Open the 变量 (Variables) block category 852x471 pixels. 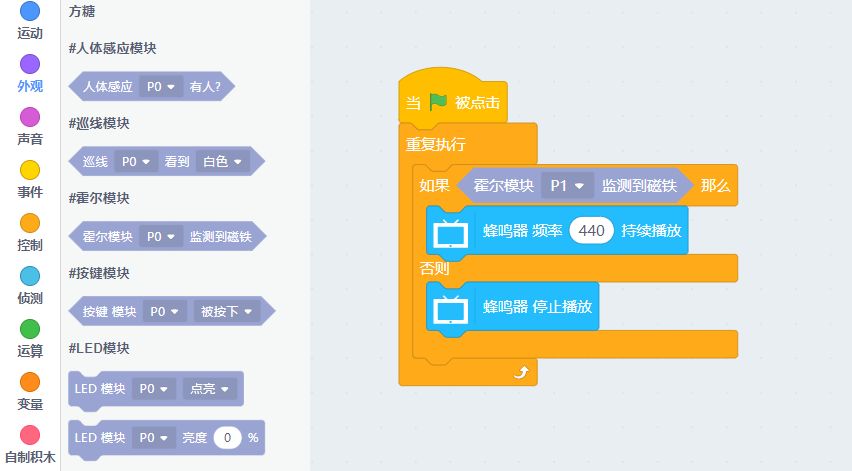tap(30, 382)
